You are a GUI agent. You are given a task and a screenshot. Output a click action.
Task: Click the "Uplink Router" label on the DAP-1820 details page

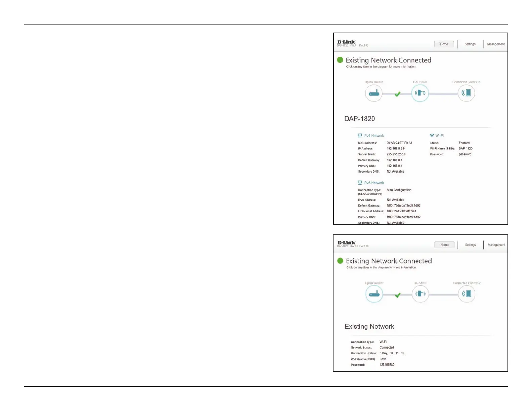(374, 82)
